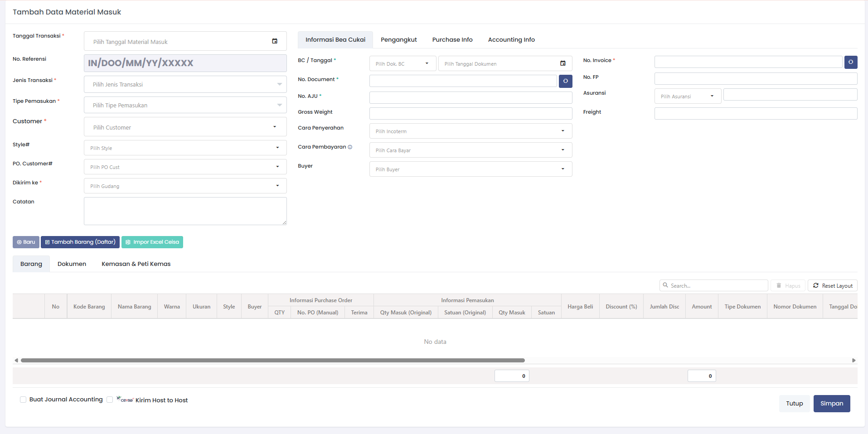Open calendar icon in Pilih Tanggal Dokumen field
868x434 pixels.
click(563, 63)
